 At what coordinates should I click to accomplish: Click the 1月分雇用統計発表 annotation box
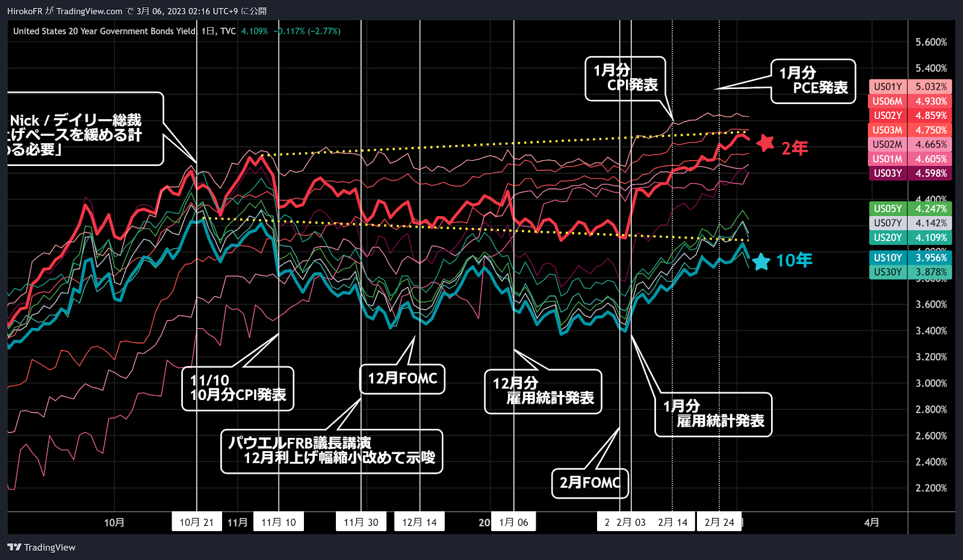(x=713, y=414)
